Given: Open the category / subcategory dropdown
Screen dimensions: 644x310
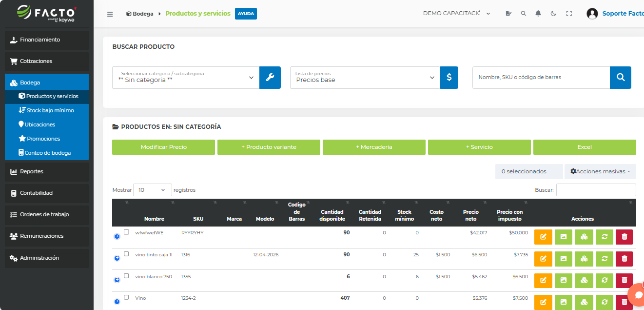Looking at the screenshot, I should click(186, 78).
